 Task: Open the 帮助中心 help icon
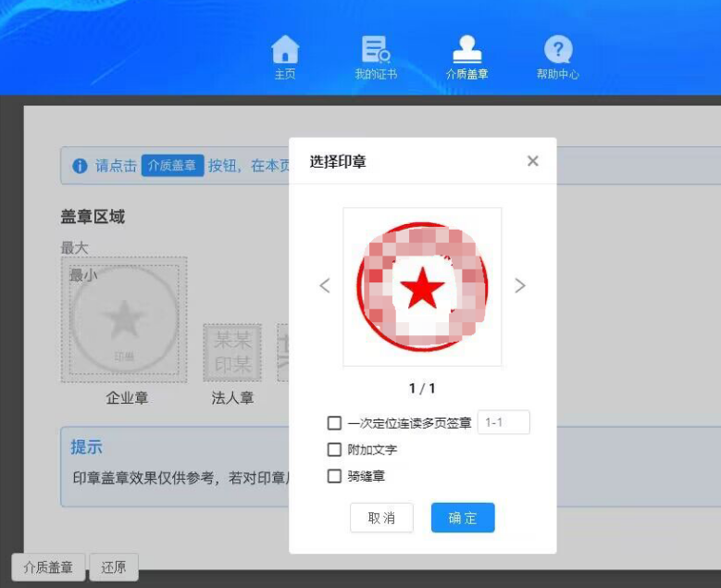pyautogui.click(x=557, y=51)
